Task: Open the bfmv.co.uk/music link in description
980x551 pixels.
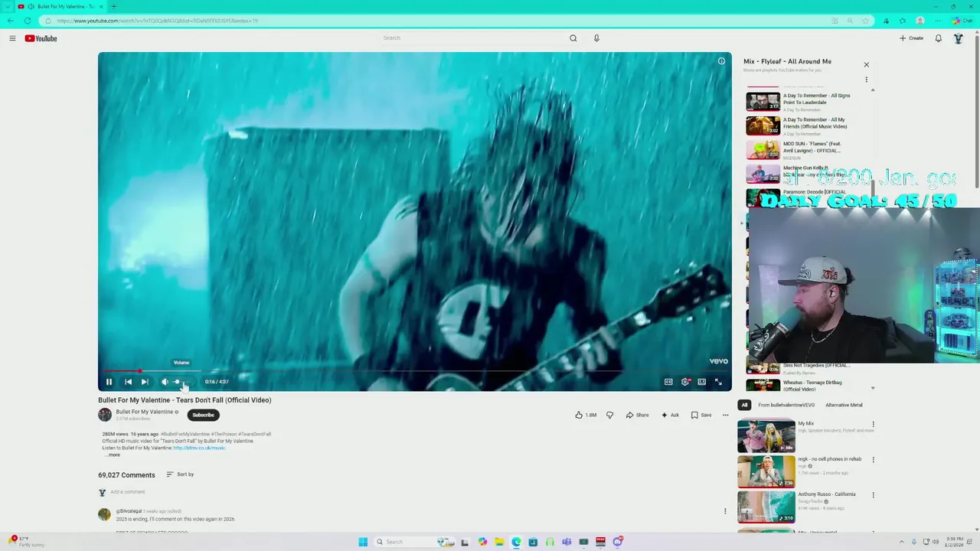Action: coord(199,448)
